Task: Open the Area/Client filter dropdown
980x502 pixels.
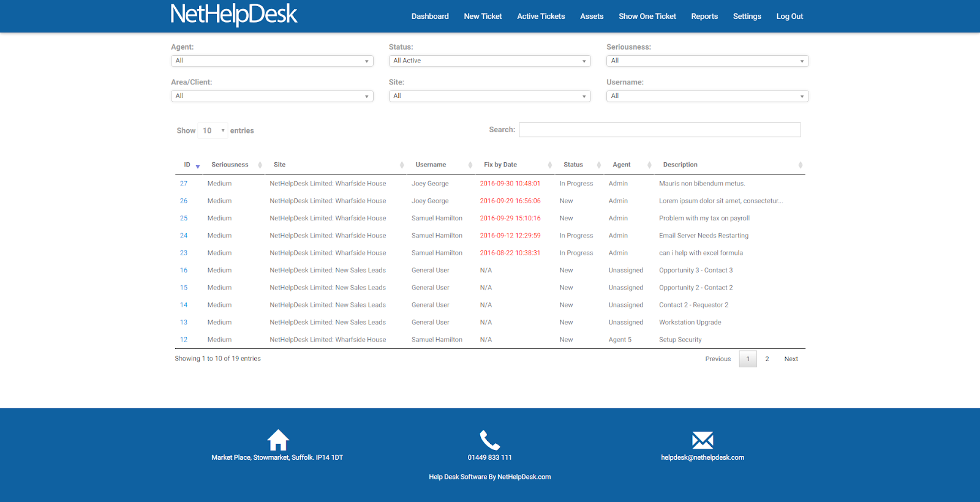Action: click(x=272, y=96)
